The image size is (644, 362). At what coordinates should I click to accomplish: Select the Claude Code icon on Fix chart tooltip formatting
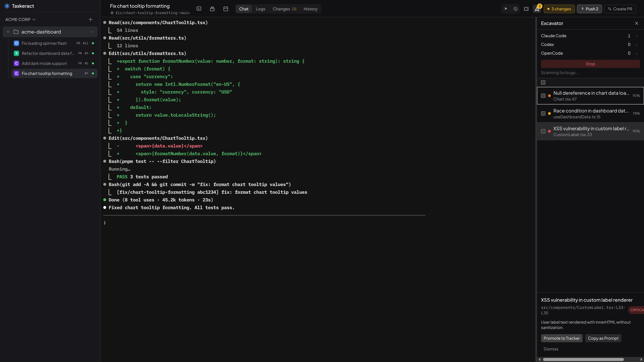tap(16, 73)
